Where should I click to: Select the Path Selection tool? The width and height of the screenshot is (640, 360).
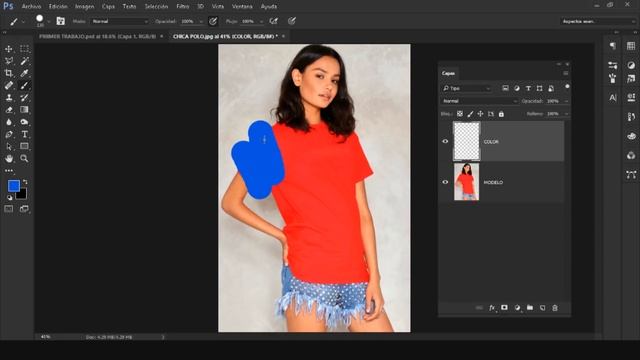coord(9,146)
